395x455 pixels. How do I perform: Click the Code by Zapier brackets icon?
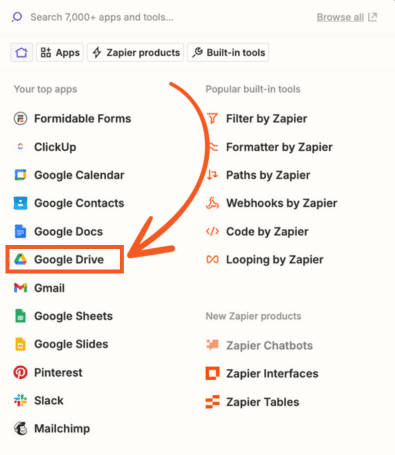click(212, 231)
